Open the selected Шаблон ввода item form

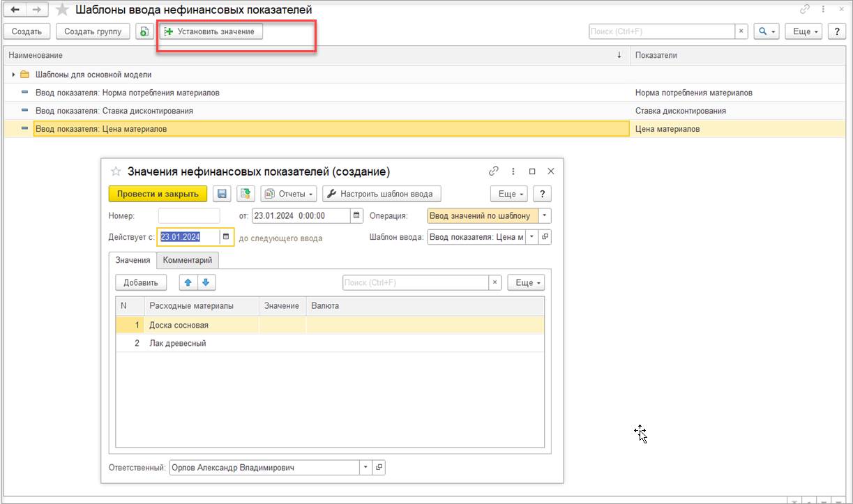[x=545, y=237]
